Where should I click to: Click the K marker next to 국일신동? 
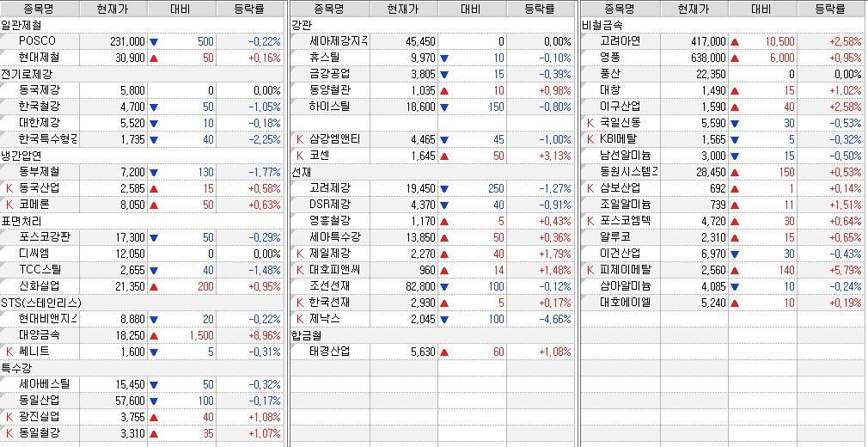tap(590, 123)
